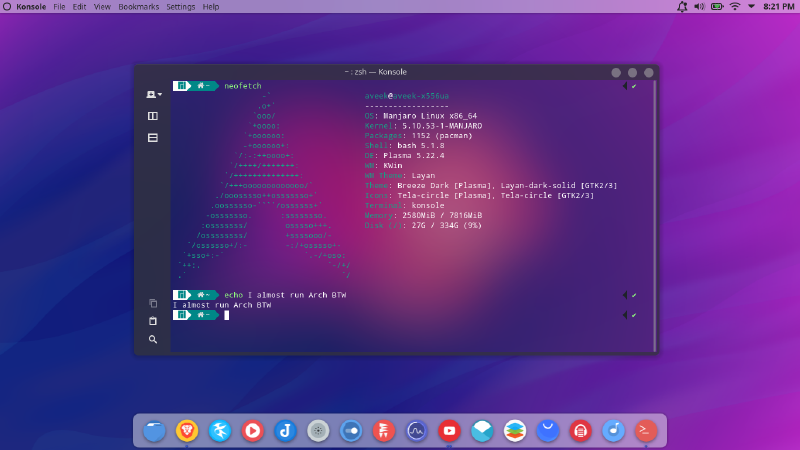Open the Wi-Fi network indicator
The height and width of the screenshot is (450, 800).
(x=735, y=7)
